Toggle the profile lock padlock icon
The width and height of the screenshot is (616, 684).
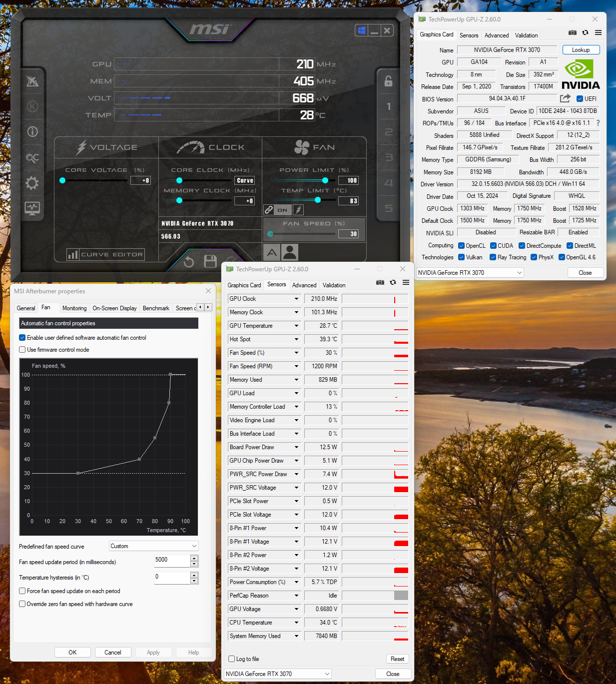point(388,81)
